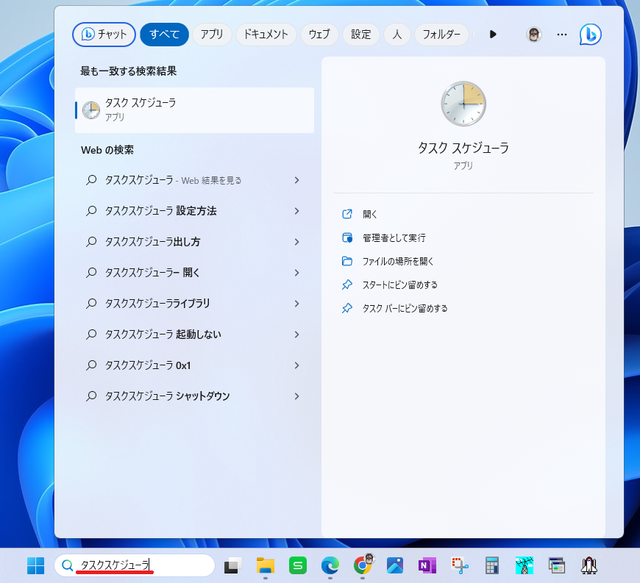The height and width of the screenshot is (583, 640).
Task: Open the three-dot options menu
Action: (562, 34)
